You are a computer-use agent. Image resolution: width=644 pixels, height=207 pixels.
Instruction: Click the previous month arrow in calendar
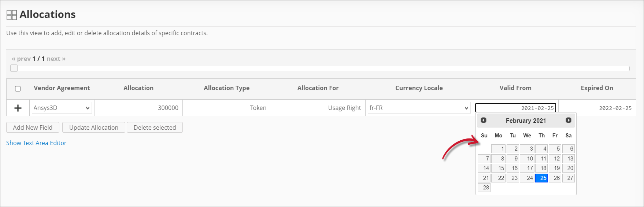click(484, 120)
